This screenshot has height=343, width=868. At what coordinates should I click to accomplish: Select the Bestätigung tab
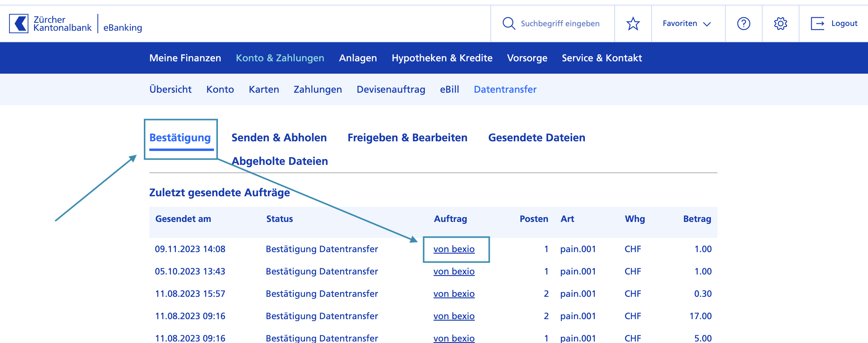pos(180,138)
